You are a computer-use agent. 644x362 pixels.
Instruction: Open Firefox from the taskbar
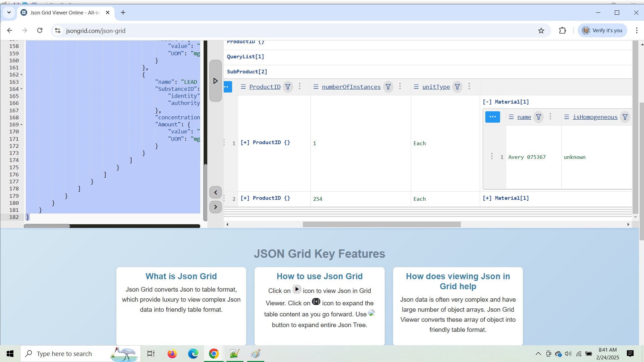tap(172, 354)
